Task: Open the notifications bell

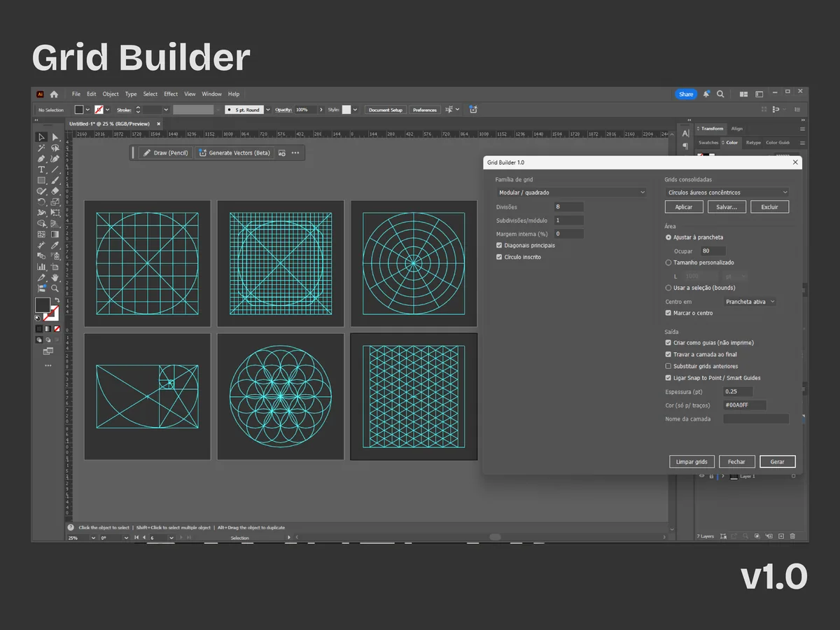Action: pyautogui.click(x=706, y=94)
